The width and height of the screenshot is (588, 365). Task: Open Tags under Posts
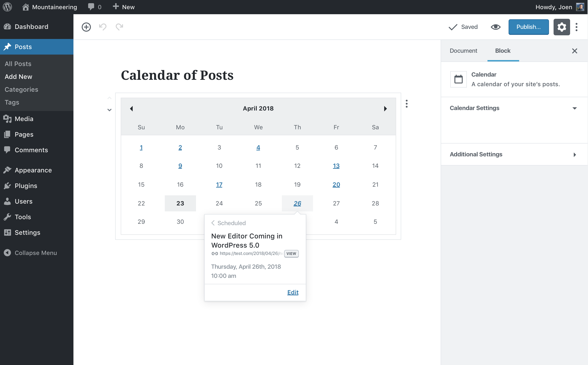[12, 102]
